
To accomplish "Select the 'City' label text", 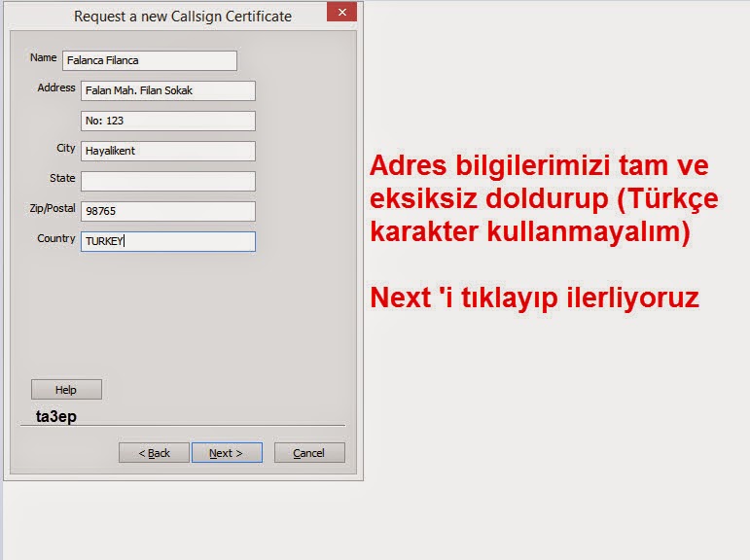I will tap(66, 148).
